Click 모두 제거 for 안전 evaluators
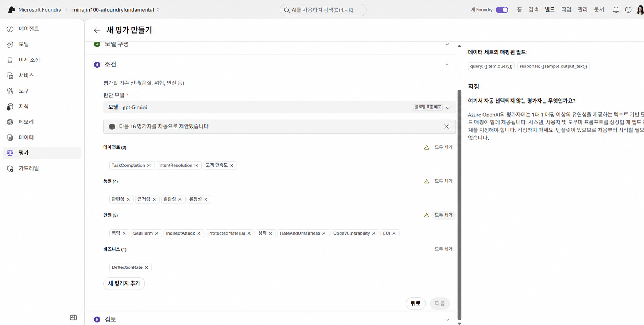The width and height of the screenshot is (644, 325). pos(443,215)
